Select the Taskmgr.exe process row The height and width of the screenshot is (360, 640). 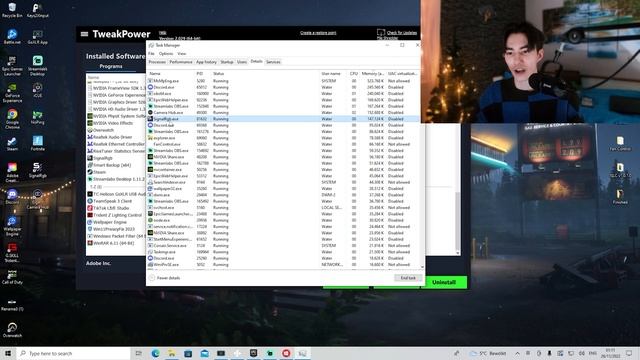(283, 252)
